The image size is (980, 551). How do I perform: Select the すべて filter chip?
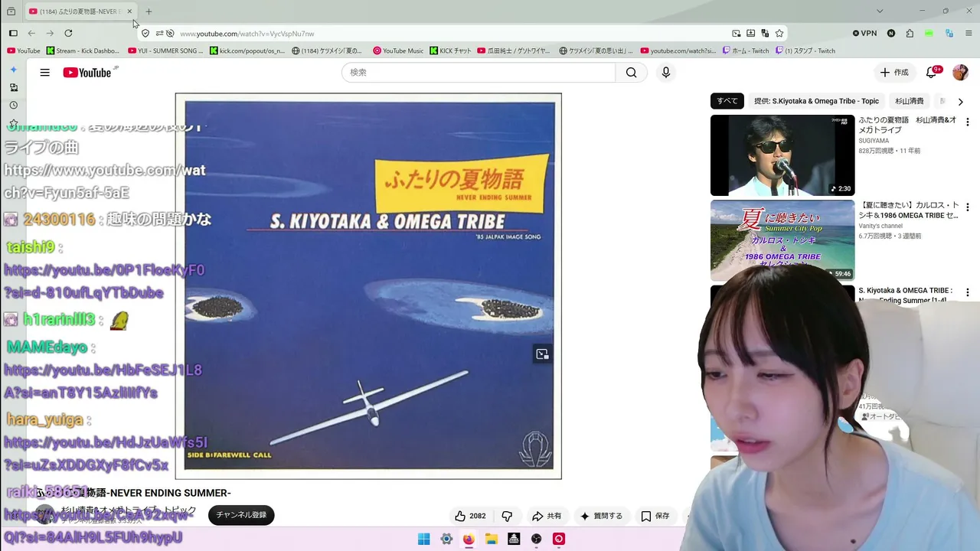click(727, 101)
